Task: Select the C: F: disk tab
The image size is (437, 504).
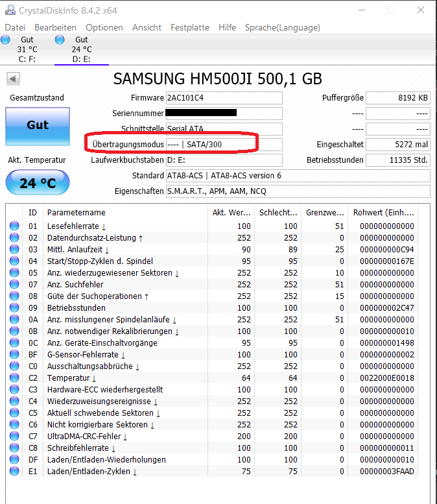Action: (27, 49)
